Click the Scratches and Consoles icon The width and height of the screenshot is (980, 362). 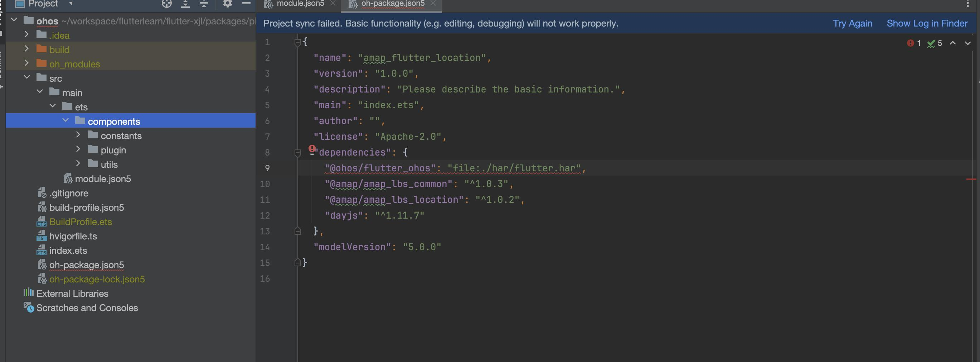(29, 307)
